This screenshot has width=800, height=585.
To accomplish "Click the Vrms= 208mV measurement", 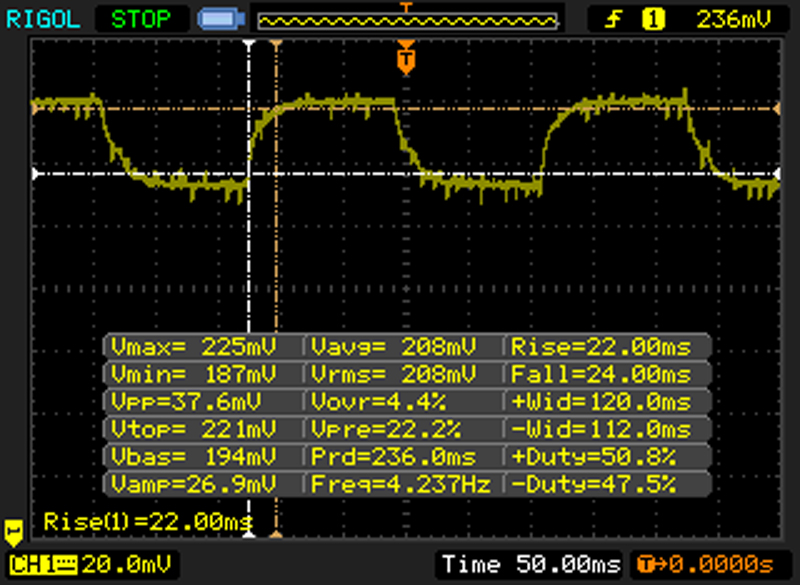I will pyautogui.click(x=393, y=375).
